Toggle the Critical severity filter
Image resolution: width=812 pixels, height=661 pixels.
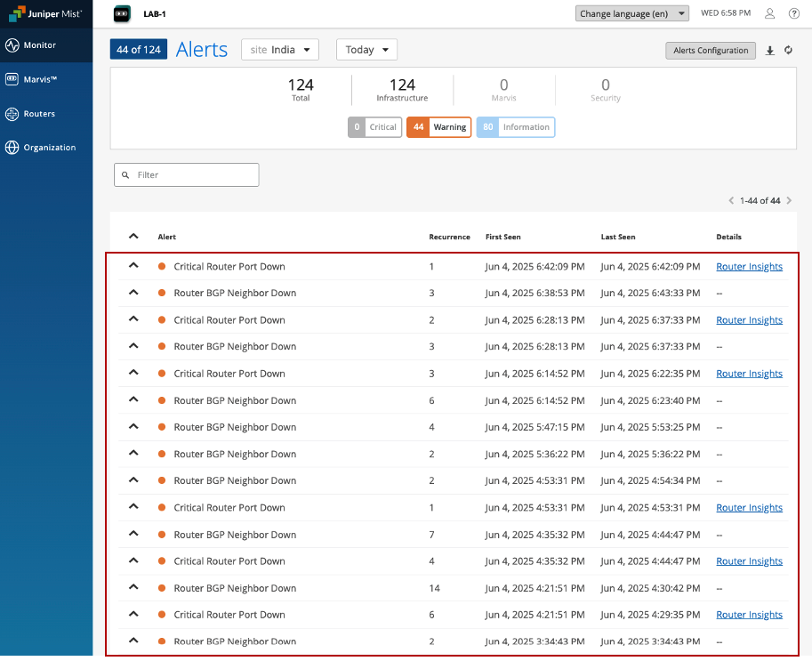[x=374, y=127]
